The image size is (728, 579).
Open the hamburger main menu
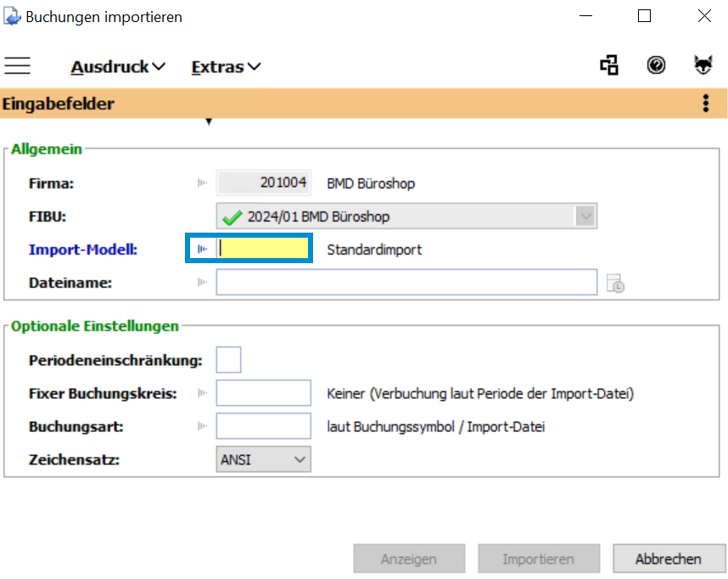click(x=17, y=66)
